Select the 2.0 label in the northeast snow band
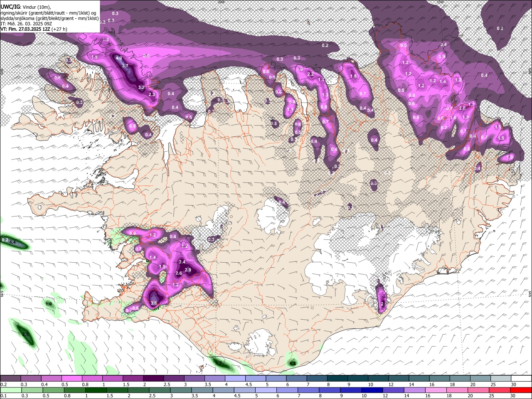 point(462,108)
